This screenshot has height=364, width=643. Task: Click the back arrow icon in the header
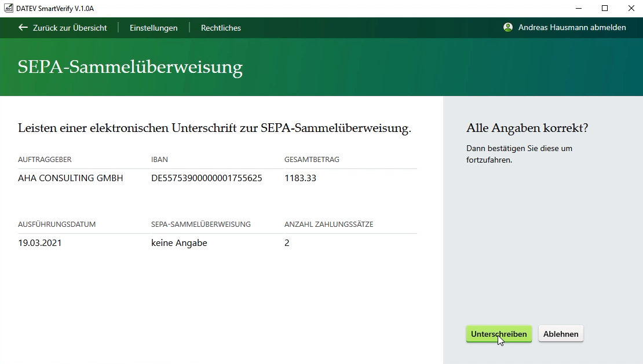(23, 27)
